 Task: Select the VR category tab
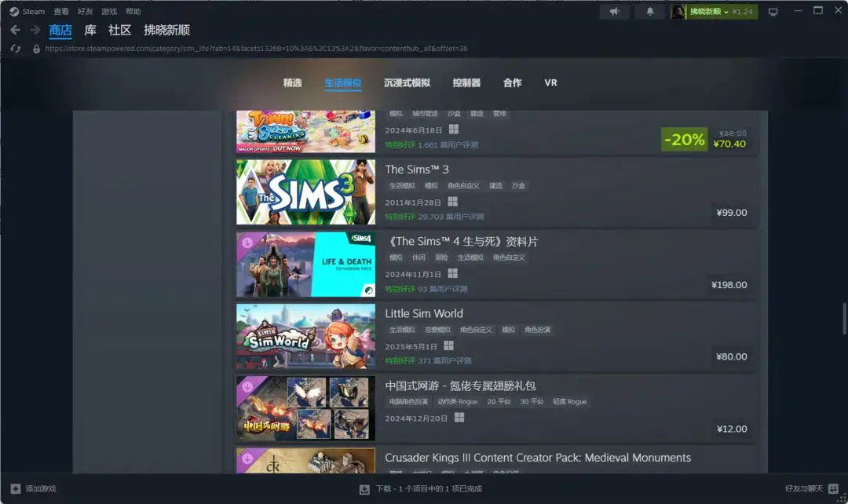click(x=550, y=82)
